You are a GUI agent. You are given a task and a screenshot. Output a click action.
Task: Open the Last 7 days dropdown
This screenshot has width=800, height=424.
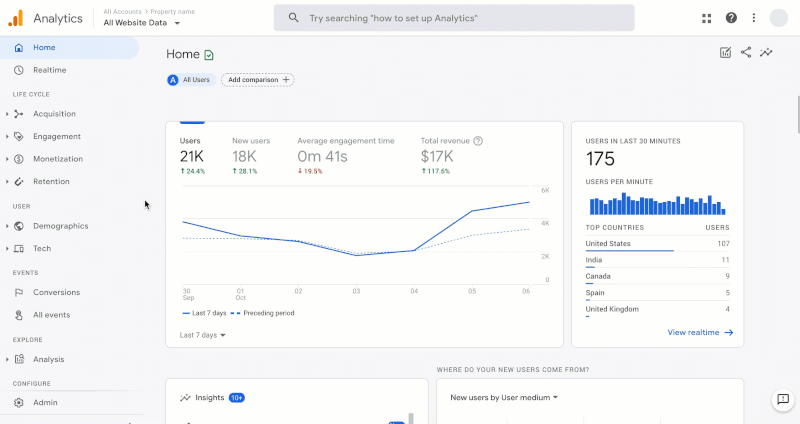203,335
